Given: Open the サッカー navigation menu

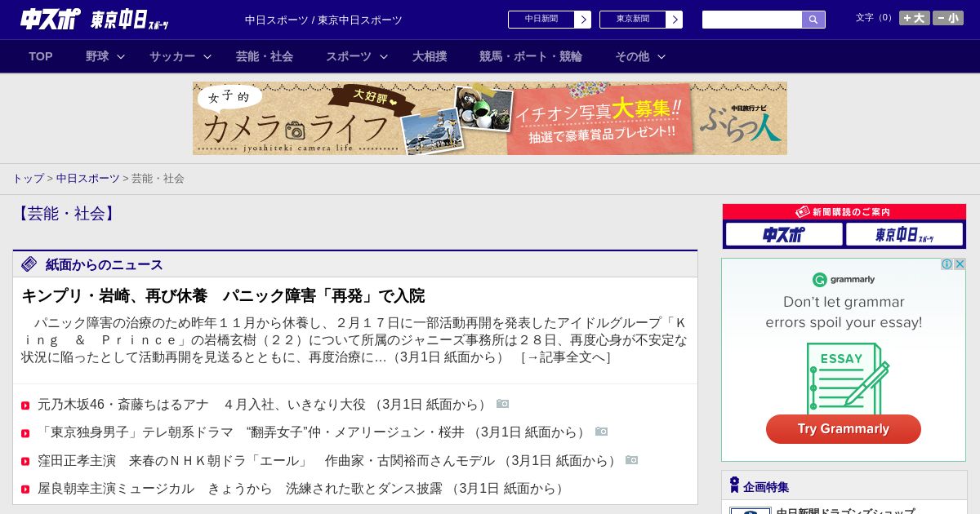Looking at the screenshot, I should pyautogui.click(x=172, y=56).
